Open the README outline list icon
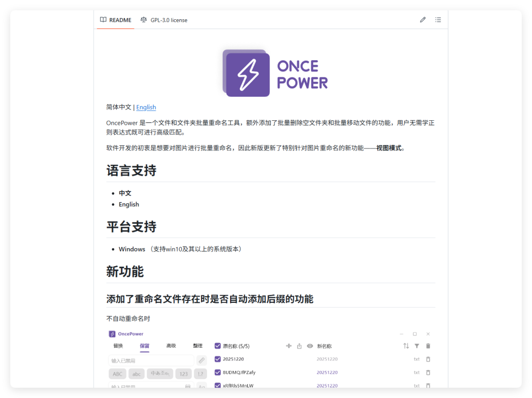Screen dimensions: 532x398 pos(438,20)
